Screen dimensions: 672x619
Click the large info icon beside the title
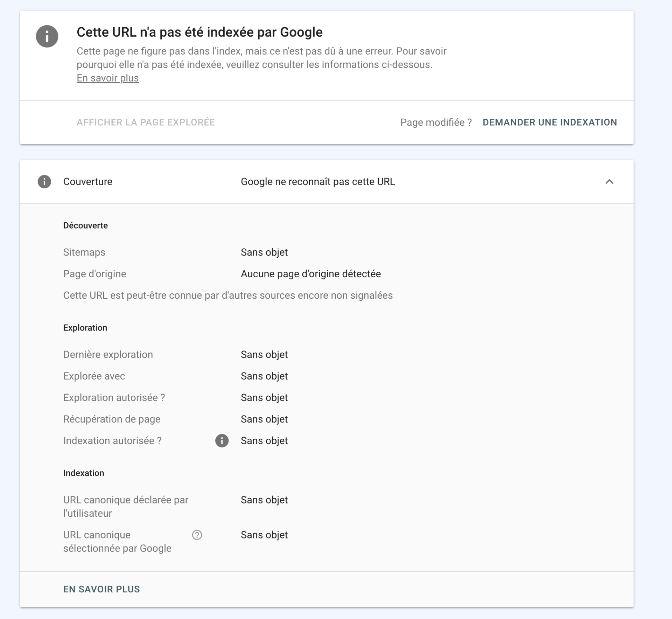[x=47, y=36]
